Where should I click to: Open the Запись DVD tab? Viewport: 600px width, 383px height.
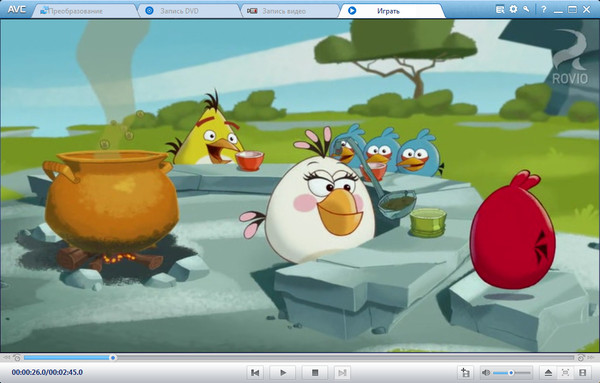pos(189,11)
